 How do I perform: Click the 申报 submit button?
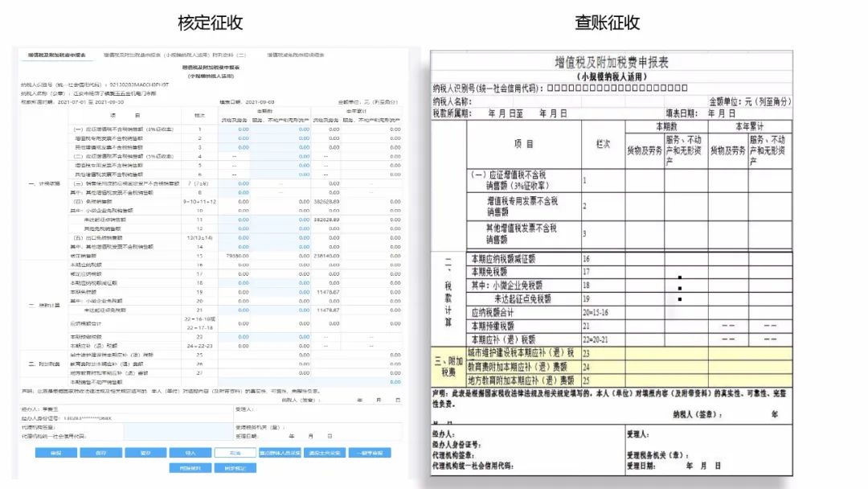pos(56,453)
